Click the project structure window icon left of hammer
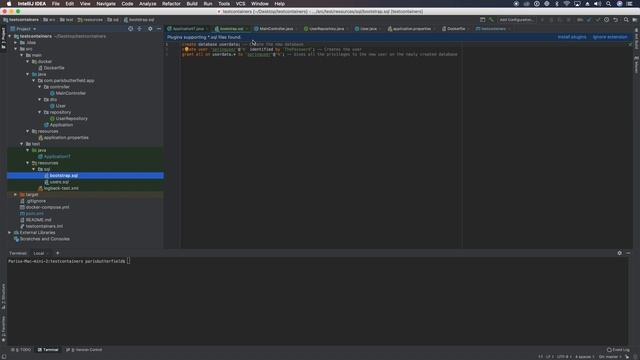 [x=482, y=20]
